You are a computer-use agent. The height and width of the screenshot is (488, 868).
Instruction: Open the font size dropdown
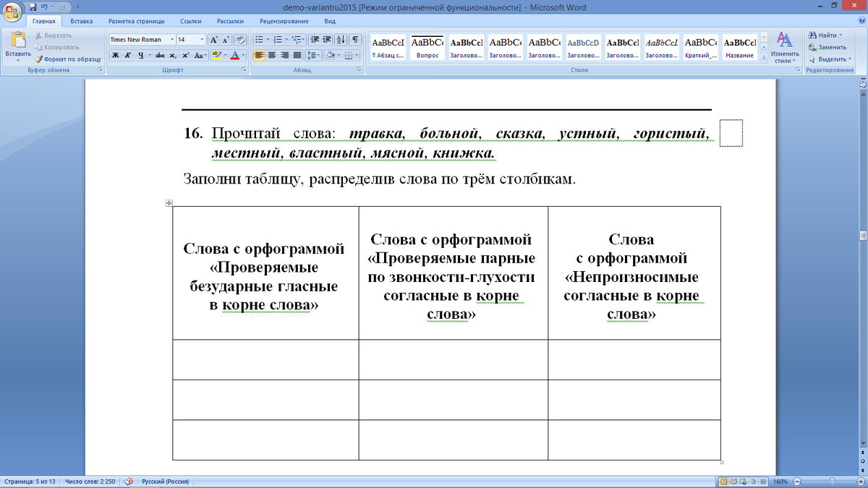tap(201, 40)
